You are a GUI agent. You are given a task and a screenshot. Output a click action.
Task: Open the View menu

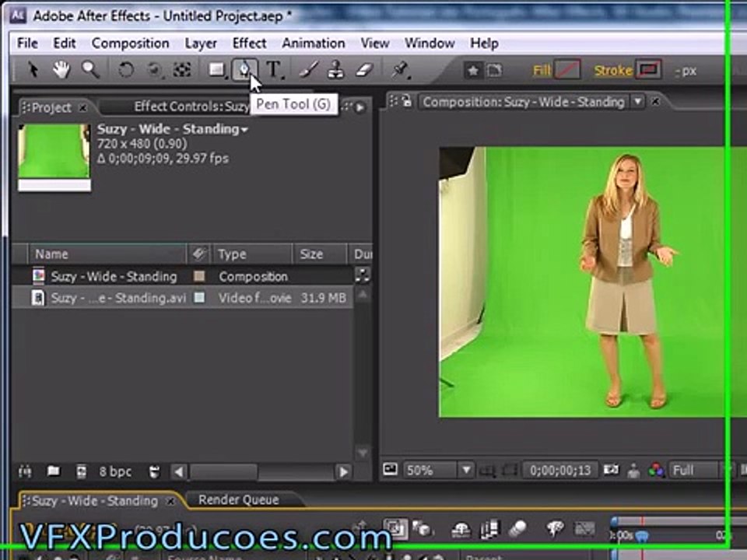click(x=374, y=44)
